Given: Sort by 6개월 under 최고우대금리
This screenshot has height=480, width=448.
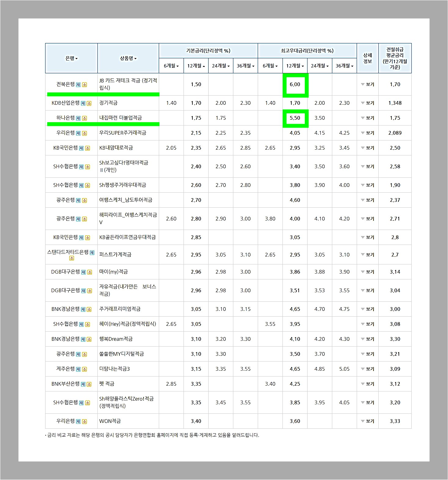Looking at the screenshot, I should [x=270, y=66].
